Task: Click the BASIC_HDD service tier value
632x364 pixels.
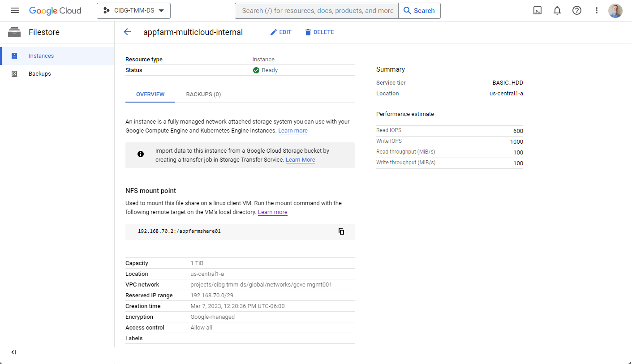Action: click(507, 83)
